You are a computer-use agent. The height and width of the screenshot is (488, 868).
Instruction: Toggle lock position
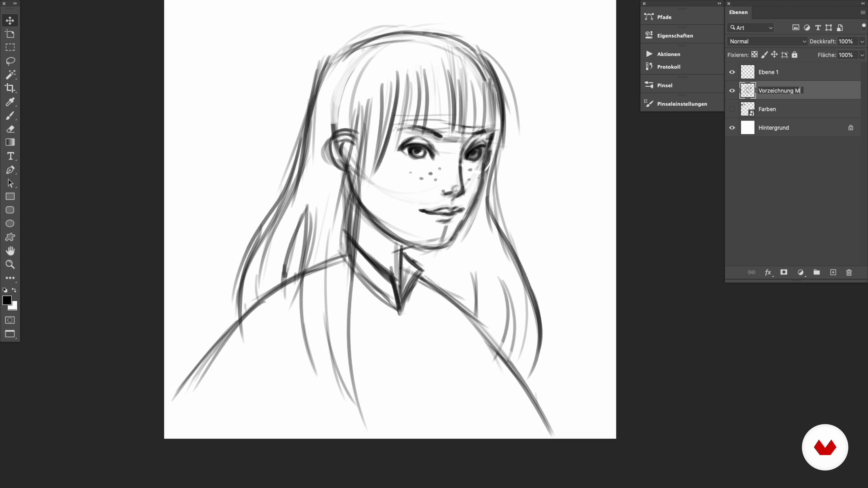[x=774, y=54]
